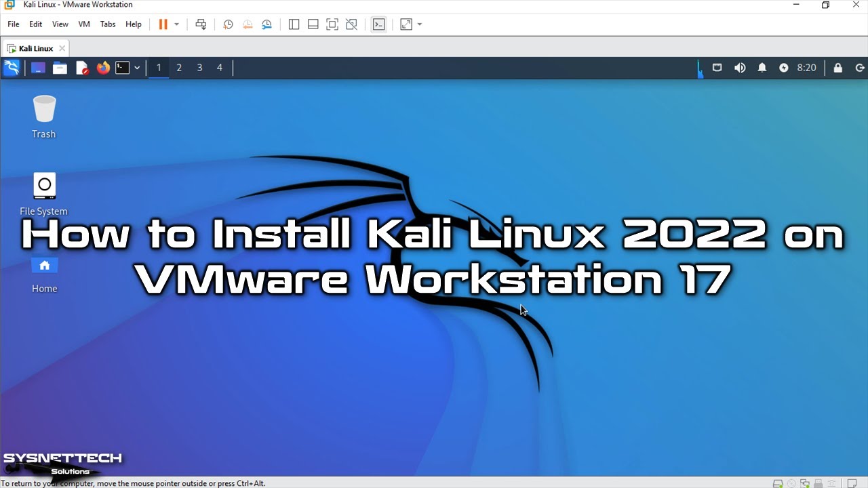Click the show desktop panel icon
The width and height of the screenshot is (868, 488).
[x=38, y=68]
